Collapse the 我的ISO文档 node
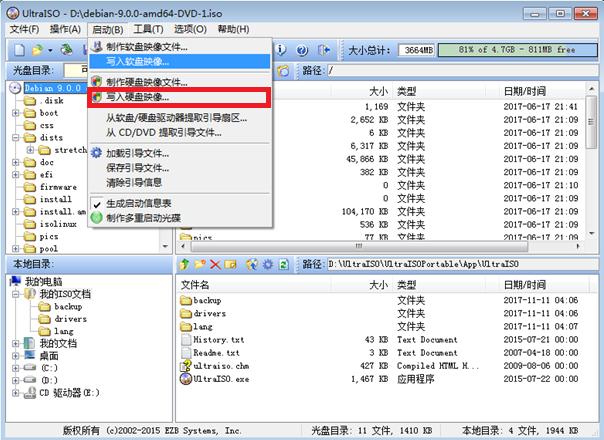The width and height of the screenshot is (604, 440). tap(15, 294)
